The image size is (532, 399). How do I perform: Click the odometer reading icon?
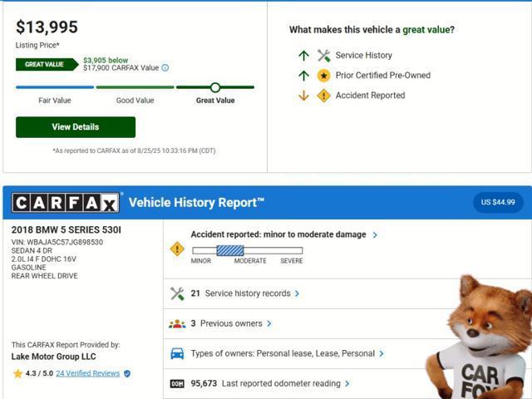[177, 383]
